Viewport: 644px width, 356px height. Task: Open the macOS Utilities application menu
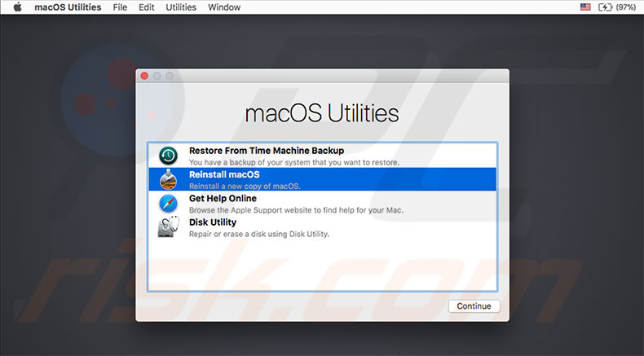68,7
